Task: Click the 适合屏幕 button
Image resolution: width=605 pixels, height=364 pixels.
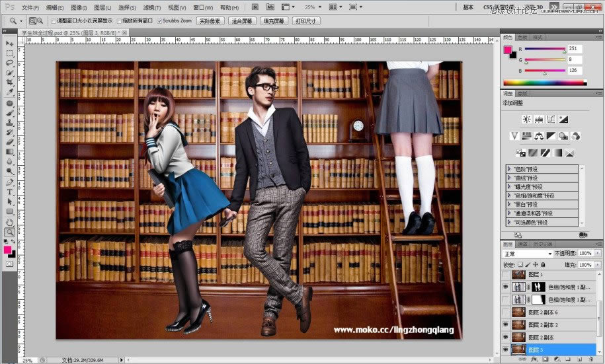Action: tap(241, 21)
